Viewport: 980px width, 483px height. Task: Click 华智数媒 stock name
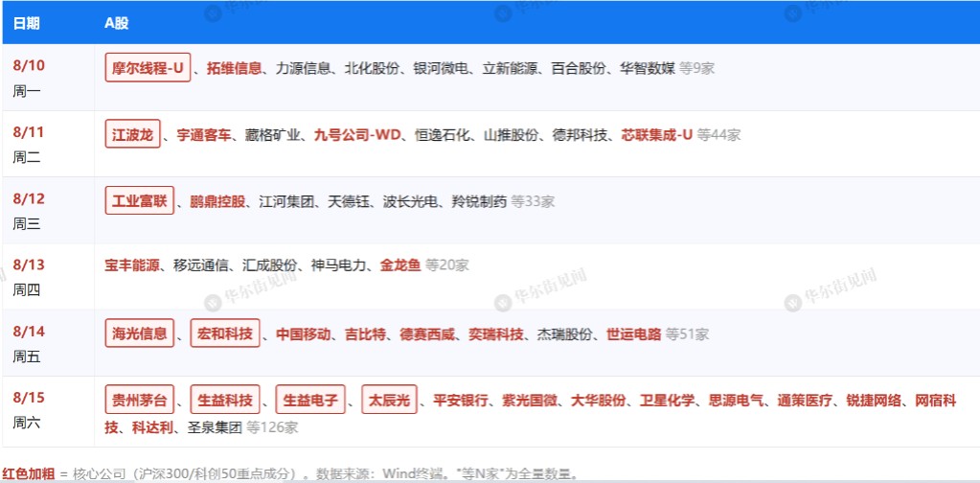648,68
